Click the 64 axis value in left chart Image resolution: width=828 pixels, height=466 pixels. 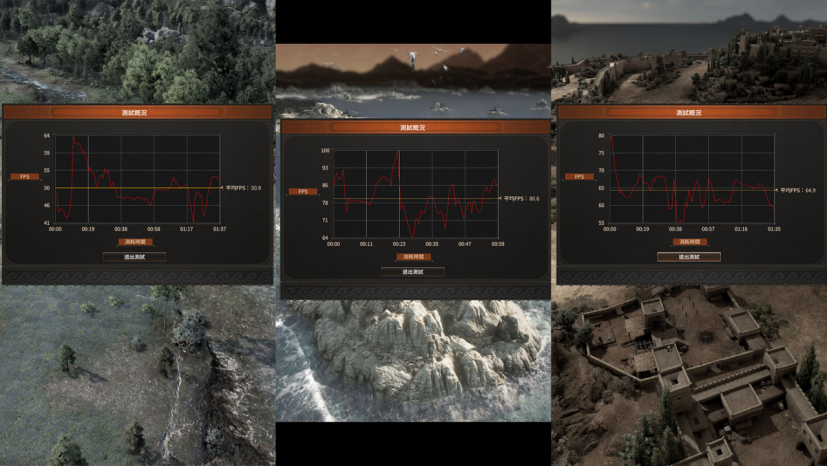(46, 136)
